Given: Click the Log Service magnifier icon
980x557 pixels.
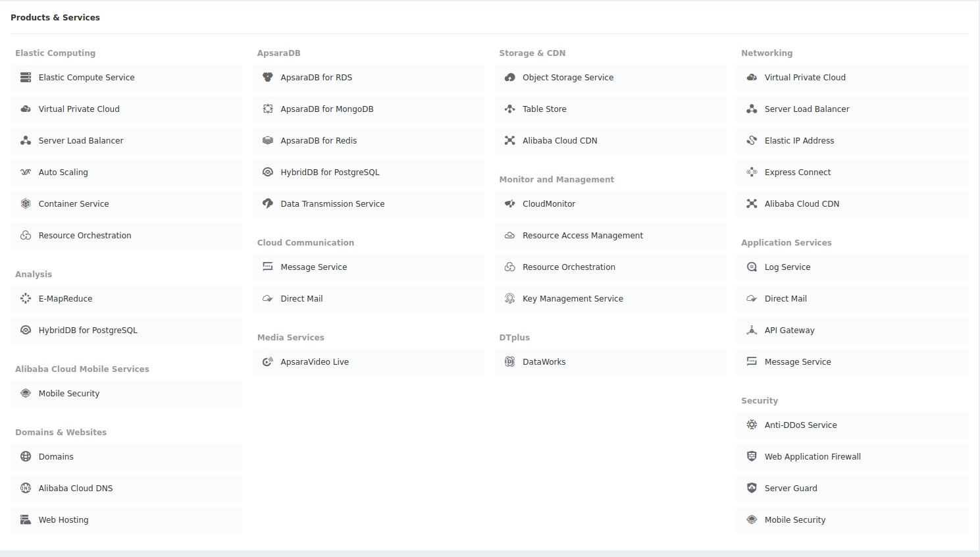Looking at the screenshot, I should [752, 267].
